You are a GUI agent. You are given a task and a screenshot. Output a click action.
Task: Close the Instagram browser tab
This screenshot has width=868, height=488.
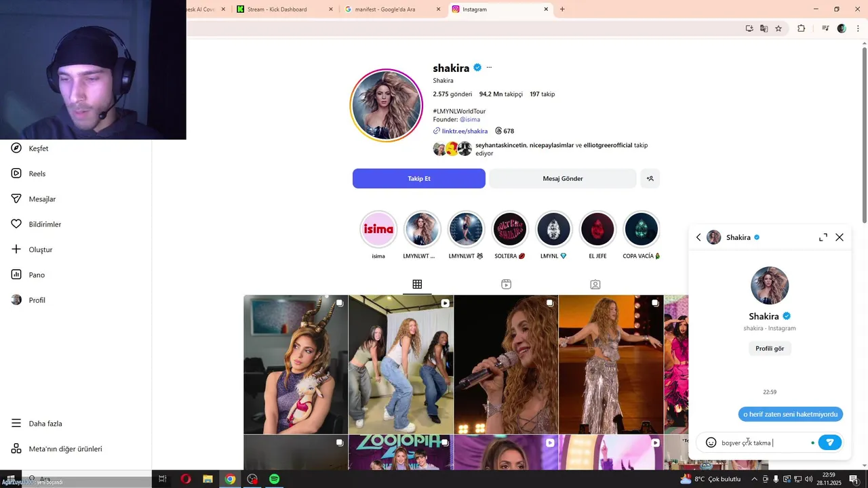tap(546, 9)
